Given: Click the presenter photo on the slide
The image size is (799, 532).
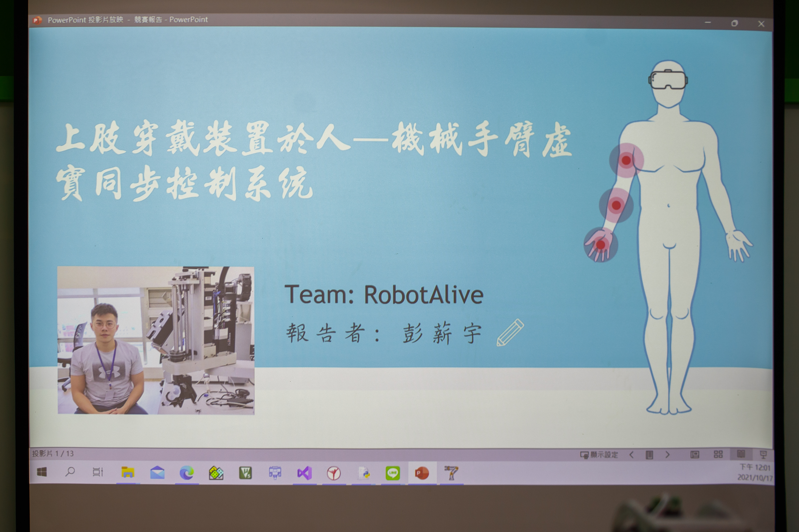Looking at the screenshot, I should pyautogui.click(x=156, y=340).
